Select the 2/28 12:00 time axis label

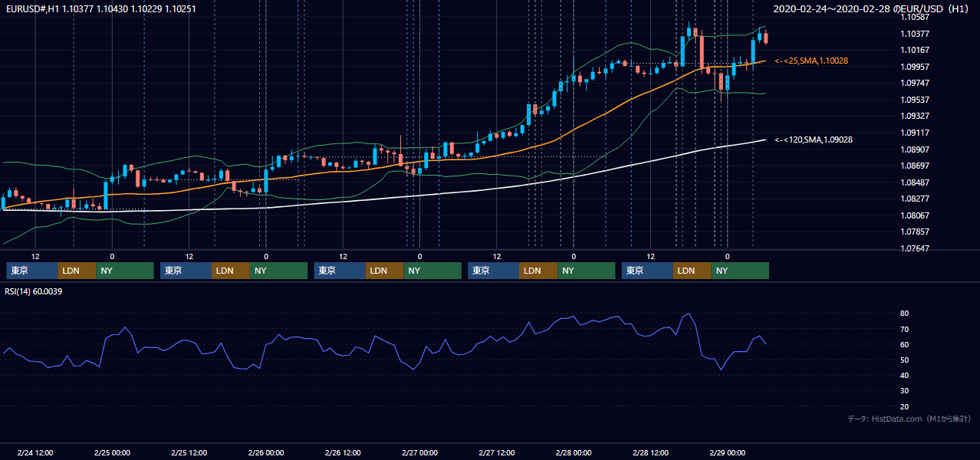tap(650, 452)
